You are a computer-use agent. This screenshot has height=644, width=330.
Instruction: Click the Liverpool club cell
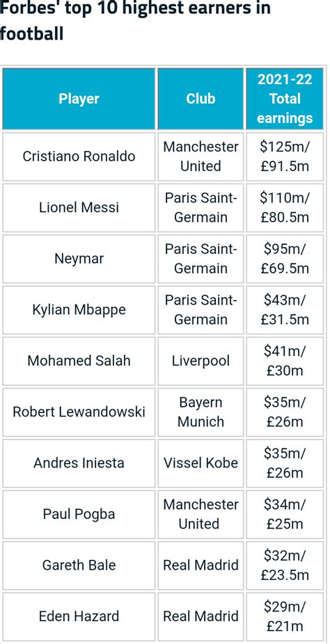point(201,361)
